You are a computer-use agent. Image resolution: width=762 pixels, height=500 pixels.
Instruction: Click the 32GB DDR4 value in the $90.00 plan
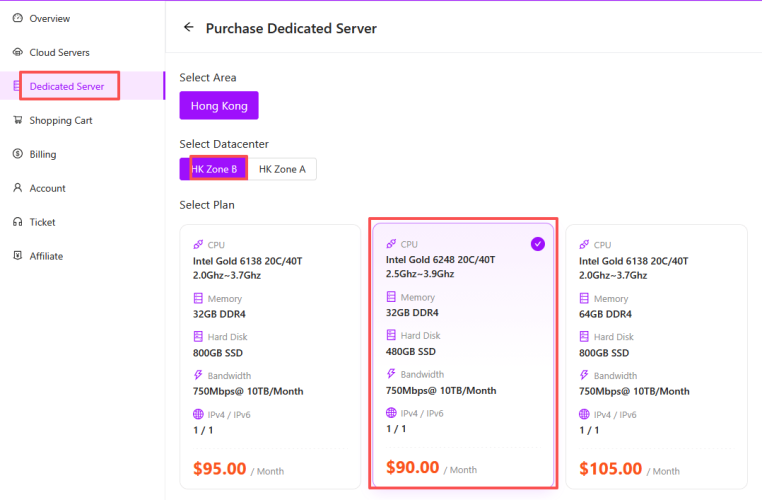pyautogui.click(x=412, y=312)
